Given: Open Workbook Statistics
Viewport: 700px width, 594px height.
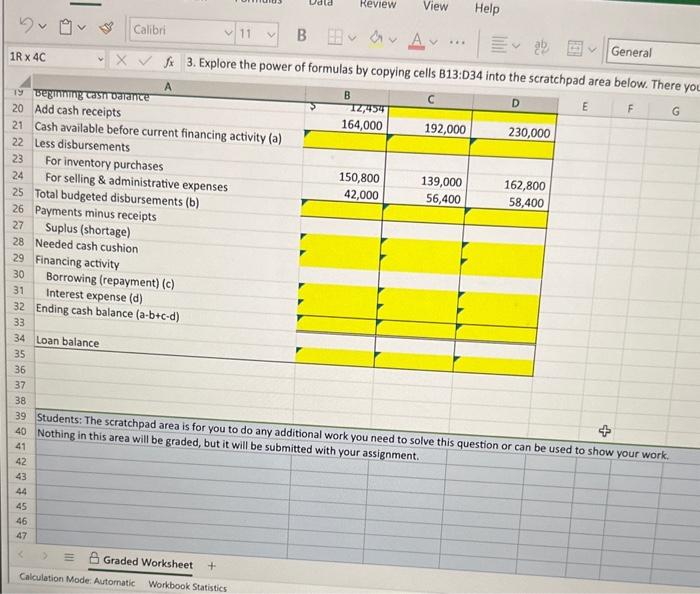Looking at the screenshot, I should tap(188, 586).
